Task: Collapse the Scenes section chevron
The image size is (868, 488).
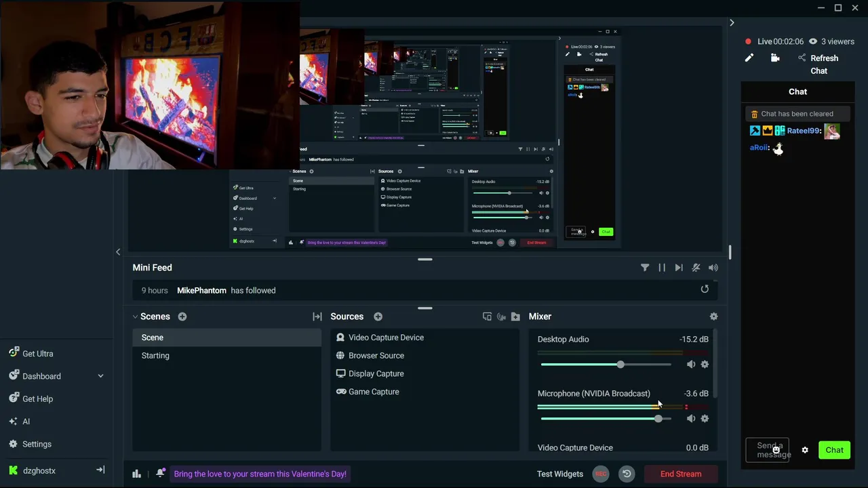Action: pos(135,317)
